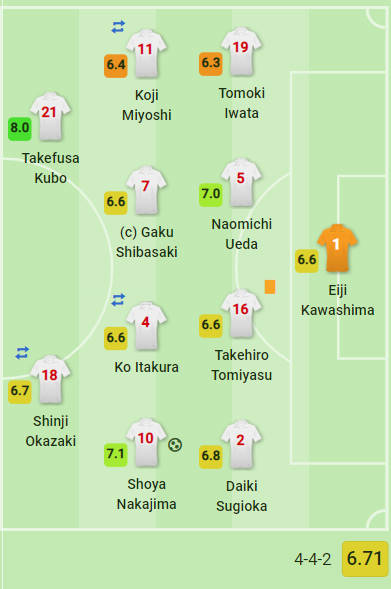Click the yellow card near Takehiro Tomiyasu

click(270, 287)
